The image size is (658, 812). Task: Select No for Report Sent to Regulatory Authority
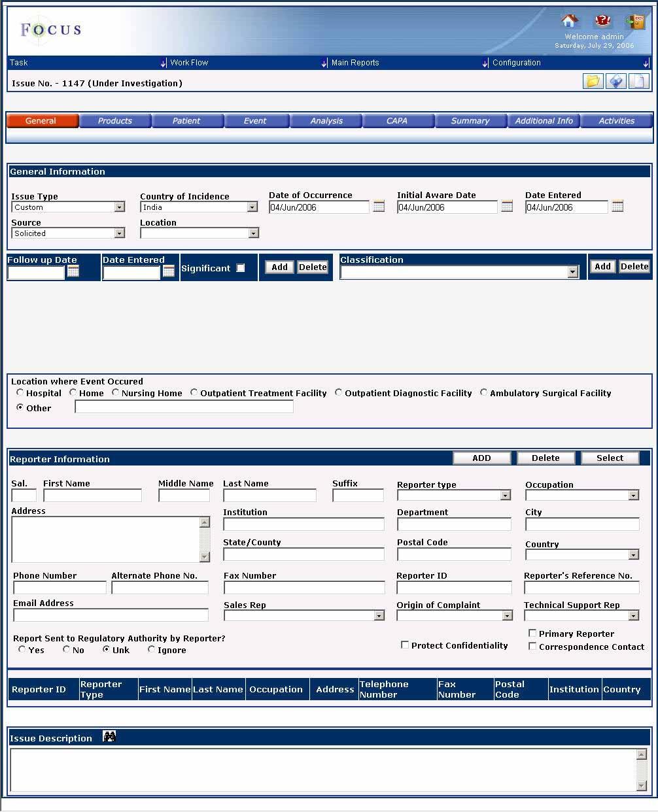pyautogui.click(x=67, y=649)
